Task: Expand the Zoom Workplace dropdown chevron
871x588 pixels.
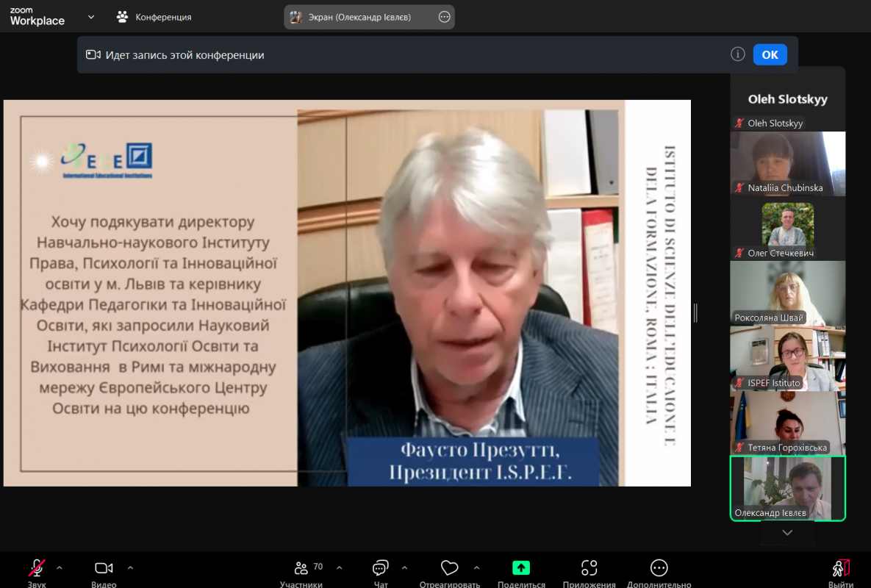Action: coord(91,17)
